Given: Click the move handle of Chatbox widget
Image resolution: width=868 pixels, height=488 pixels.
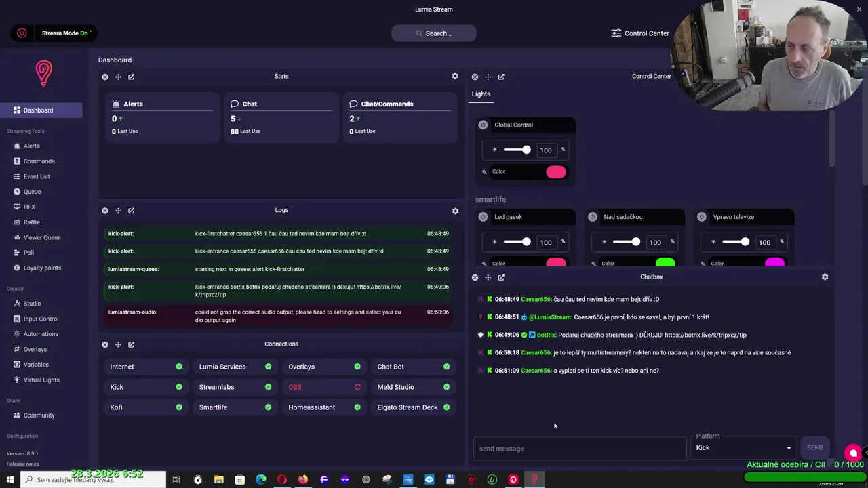Looking at the screenshot, I should tap(488, 277).
